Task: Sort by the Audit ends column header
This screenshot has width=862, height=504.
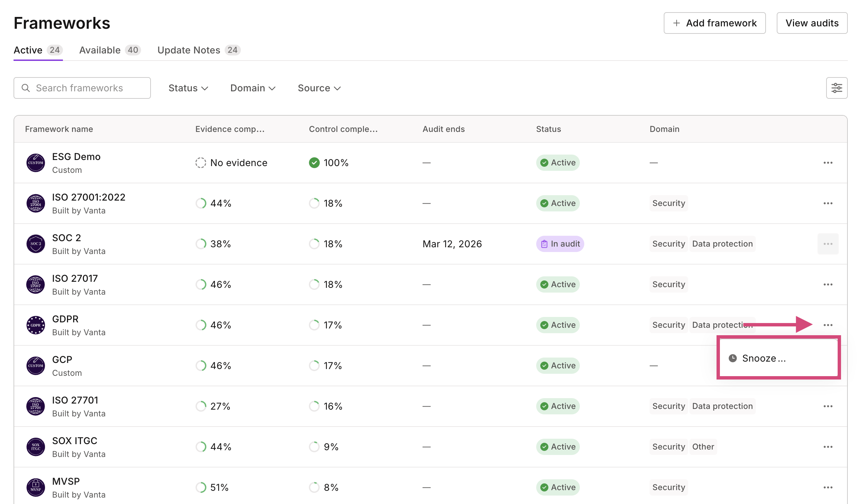Action: (x=443, y=129)
